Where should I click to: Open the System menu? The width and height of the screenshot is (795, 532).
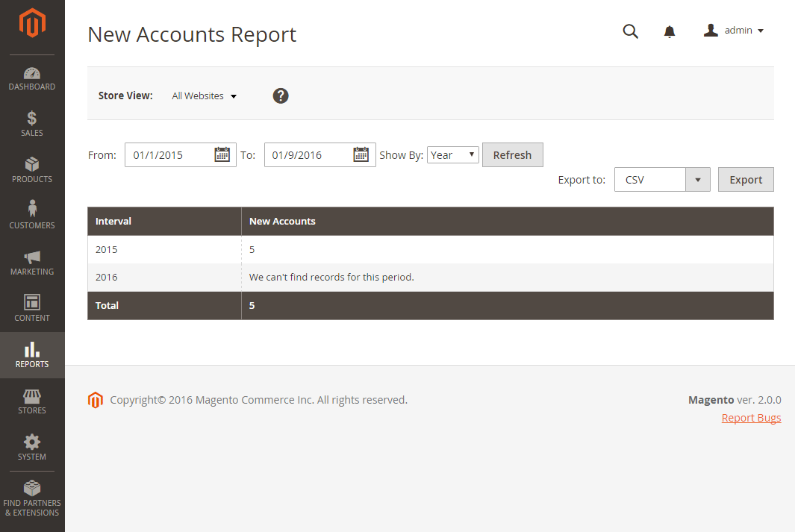(32, 448)
